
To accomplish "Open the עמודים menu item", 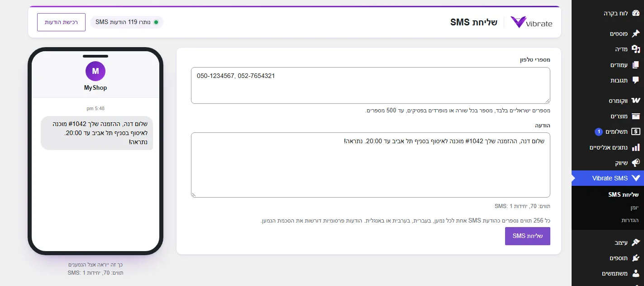I will 619,65.
